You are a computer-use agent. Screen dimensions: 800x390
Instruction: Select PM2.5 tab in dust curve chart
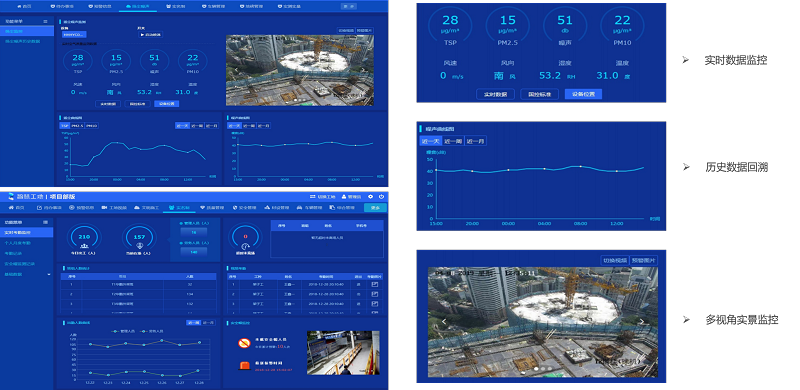click(77, 126)
